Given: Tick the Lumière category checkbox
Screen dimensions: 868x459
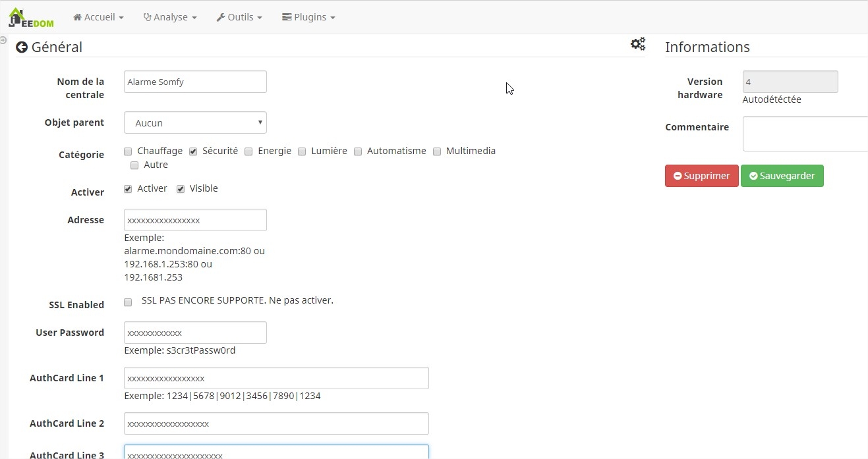Looking at the screenshot, I should tap(302, 151).
